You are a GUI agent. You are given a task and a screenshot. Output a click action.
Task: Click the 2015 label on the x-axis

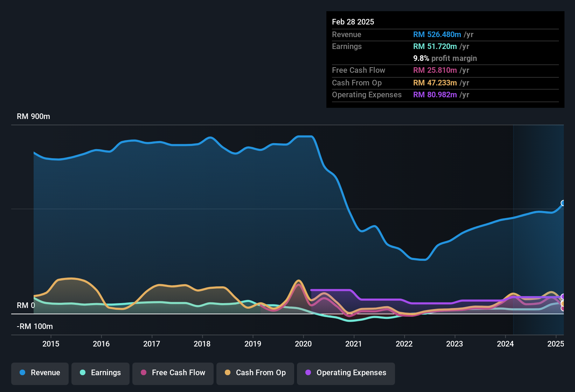pyautogui.click(x=51, y=344)
